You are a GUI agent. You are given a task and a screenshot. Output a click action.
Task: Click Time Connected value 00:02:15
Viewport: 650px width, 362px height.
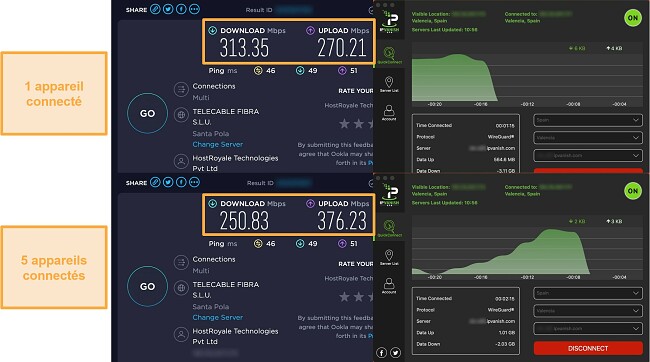pos(505,299)
